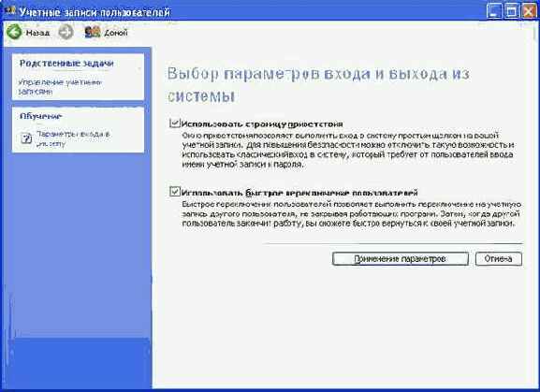Screen dimensions: 540x392
Task: Toggle Использовать быстрое переключение пользователей checkbox
Action: [175, 192]
